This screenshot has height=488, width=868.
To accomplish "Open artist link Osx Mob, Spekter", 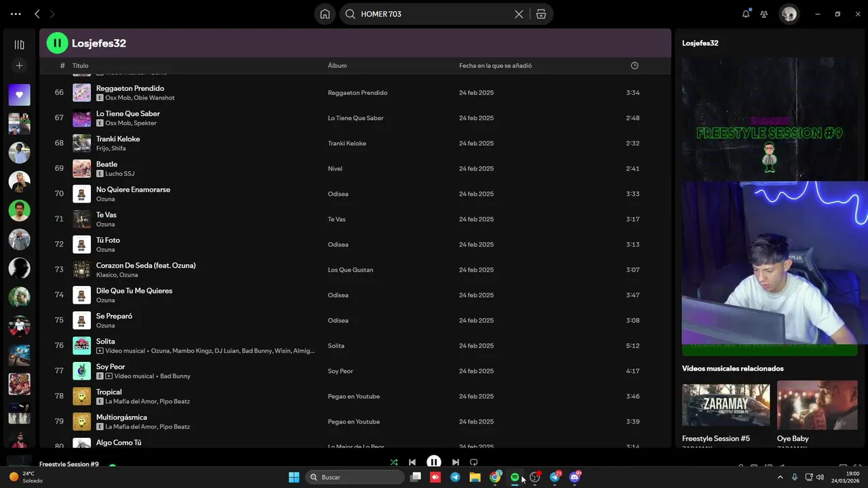I will click(131, 123).
